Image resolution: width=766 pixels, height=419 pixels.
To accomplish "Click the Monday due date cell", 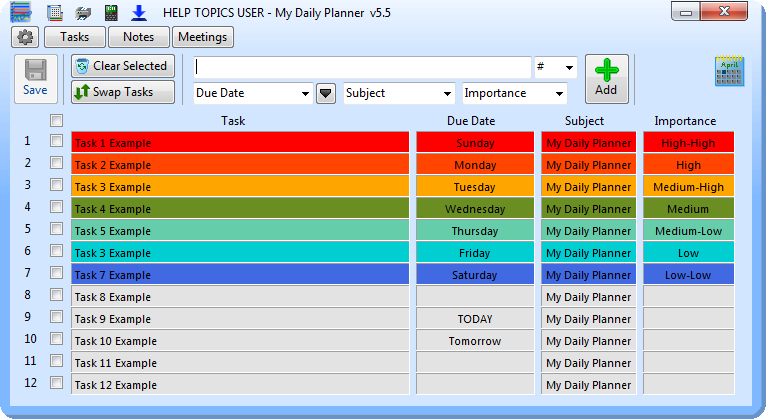I will point(475,164).
